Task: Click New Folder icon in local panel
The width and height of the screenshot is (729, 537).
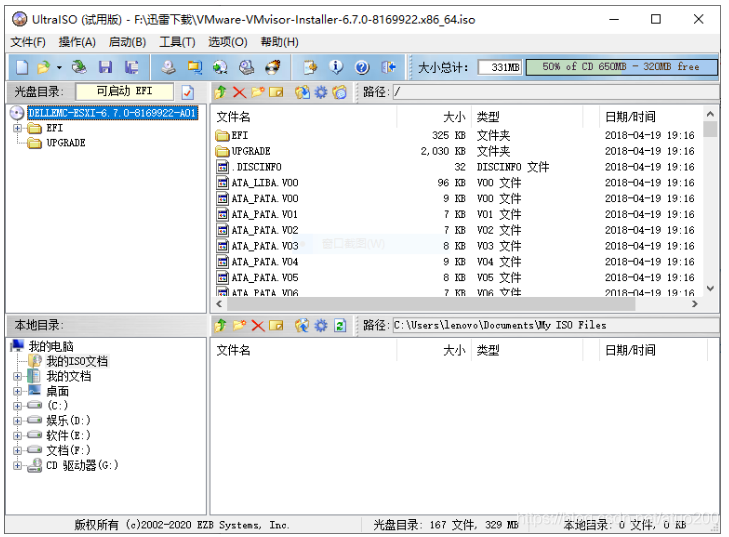Action: pos(239,325)
